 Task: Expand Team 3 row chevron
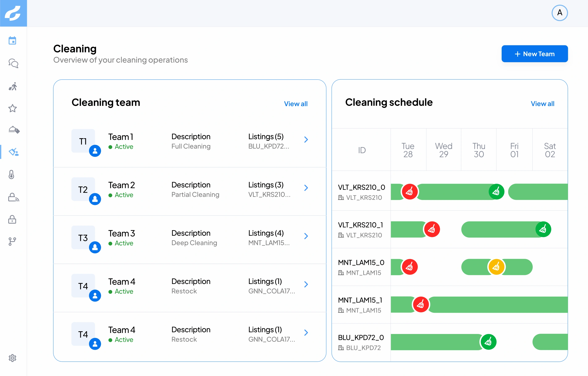click(306, 236)
